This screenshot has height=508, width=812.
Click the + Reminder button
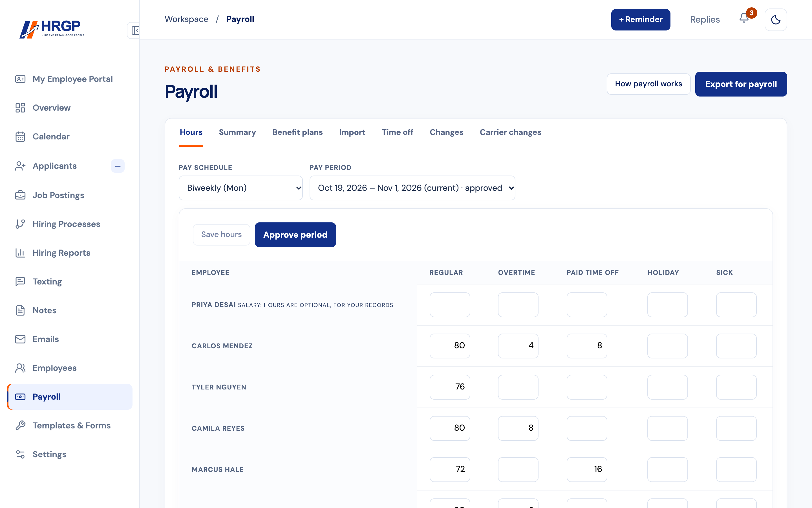tap(641, 20)
